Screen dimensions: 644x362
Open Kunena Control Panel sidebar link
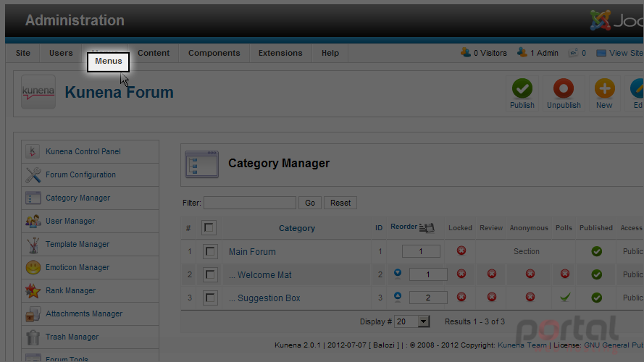(x=83, y=151)
